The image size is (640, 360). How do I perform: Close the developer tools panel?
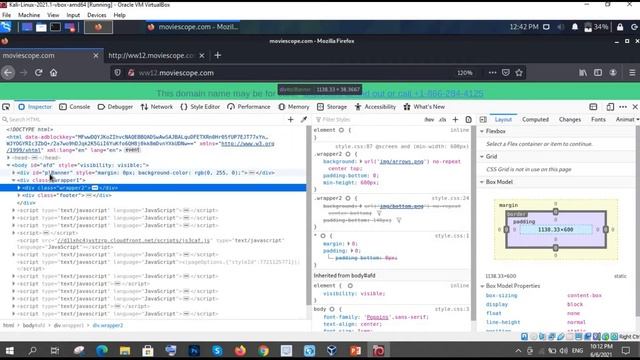(x=635, y=107)
